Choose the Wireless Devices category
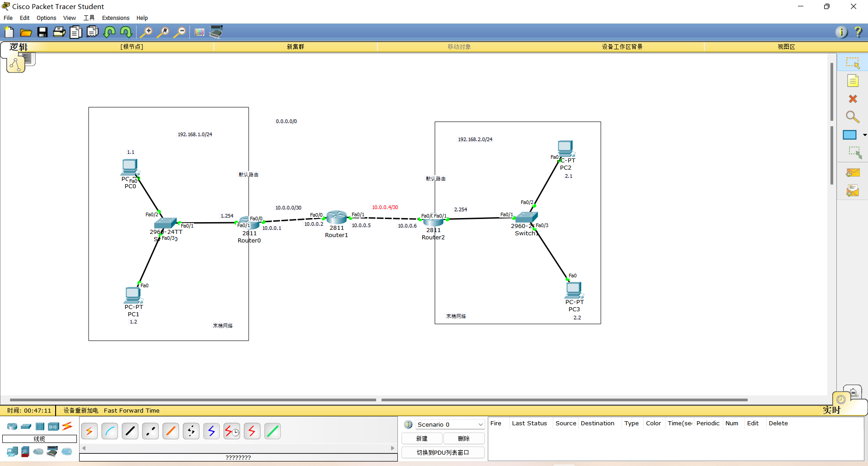This screenshot has width=868, height=466. (x=53, y=426)
